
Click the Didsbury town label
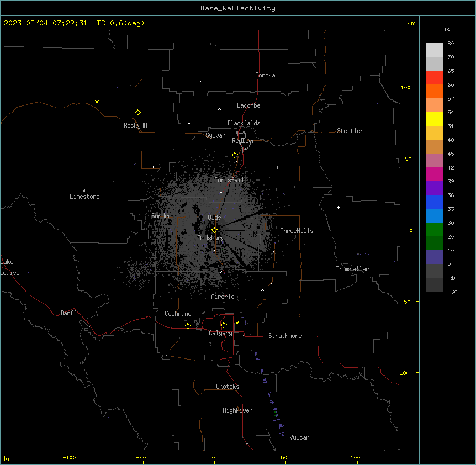(211, 238)
